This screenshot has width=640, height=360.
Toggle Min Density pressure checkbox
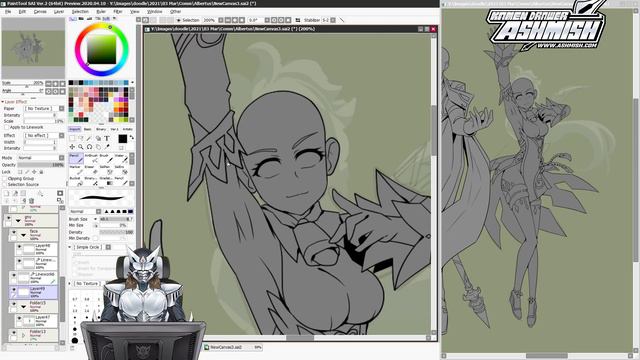pos(96,238)
